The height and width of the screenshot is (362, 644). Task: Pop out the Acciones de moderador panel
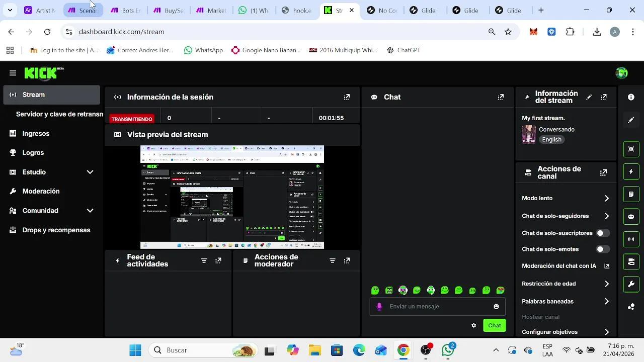click(347, 260)
